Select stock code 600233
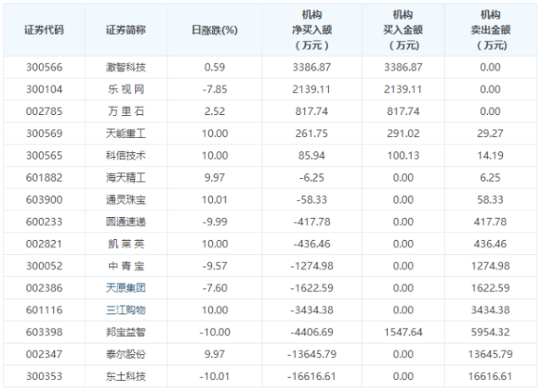The image size is (541, 392). [x=44, y=221]
